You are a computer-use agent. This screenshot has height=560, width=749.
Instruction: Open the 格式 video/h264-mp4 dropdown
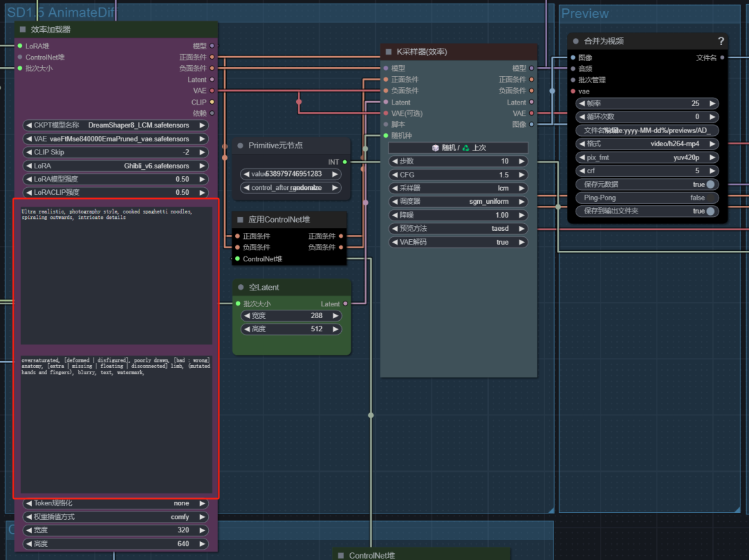647,143
